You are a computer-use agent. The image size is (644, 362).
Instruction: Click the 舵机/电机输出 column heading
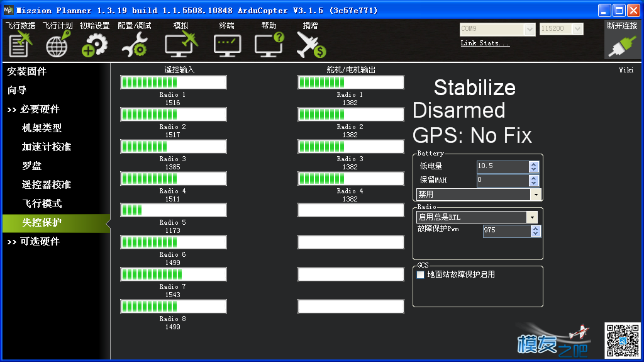(x=351, y=70)
